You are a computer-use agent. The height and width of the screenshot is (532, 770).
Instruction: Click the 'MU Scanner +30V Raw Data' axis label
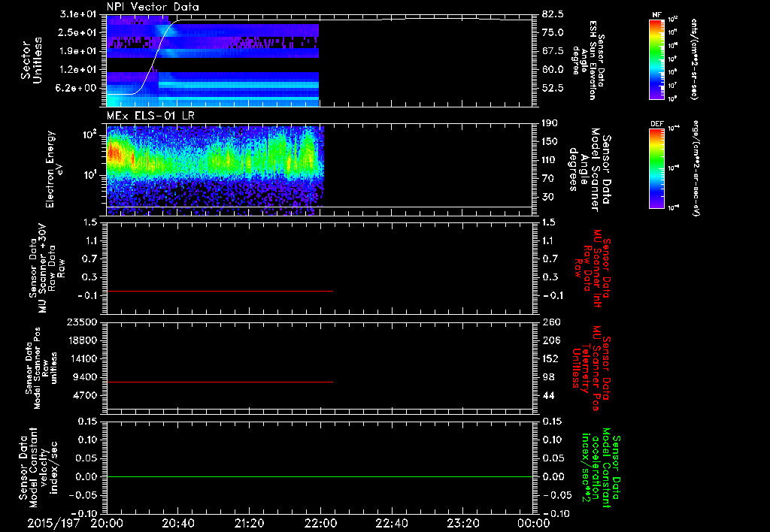coord(46,268)
